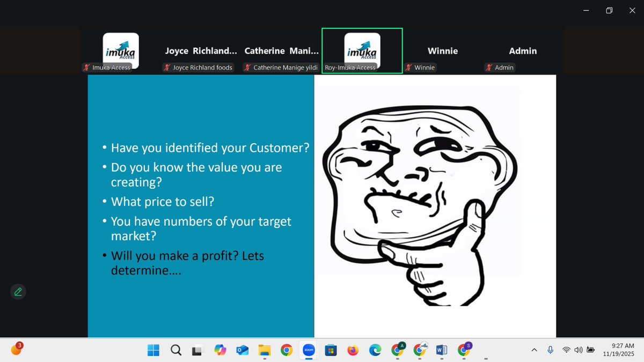The width and height of the screenshot is (644, 362).
Task: Open Chrome with cloud badge taskbar icon
Action: (x=420, y=350)
